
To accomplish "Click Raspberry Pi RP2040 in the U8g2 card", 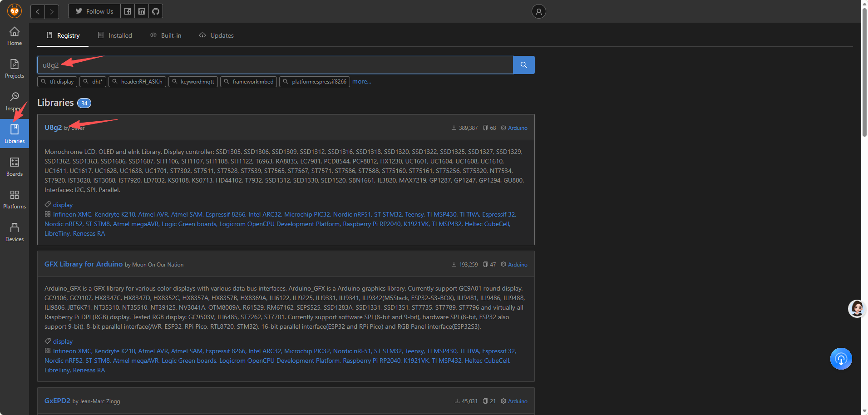I will 372,224.
